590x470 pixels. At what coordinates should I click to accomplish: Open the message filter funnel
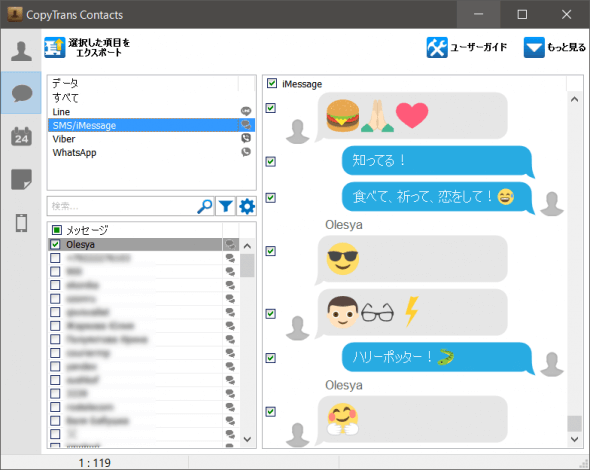click(225, 206)
